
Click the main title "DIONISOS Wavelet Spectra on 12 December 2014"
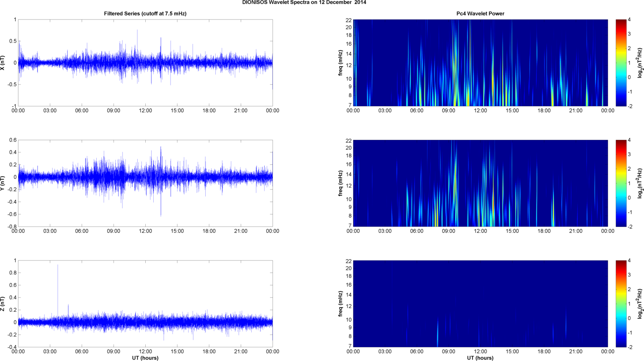coord(304,3)
